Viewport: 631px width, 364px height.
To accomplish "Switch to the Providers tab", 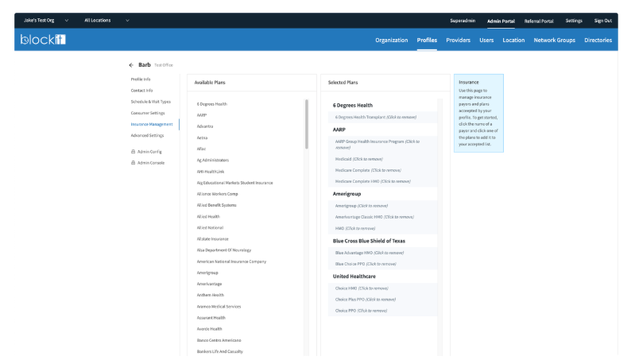I will pyautogui.click(x=458, y=41).
